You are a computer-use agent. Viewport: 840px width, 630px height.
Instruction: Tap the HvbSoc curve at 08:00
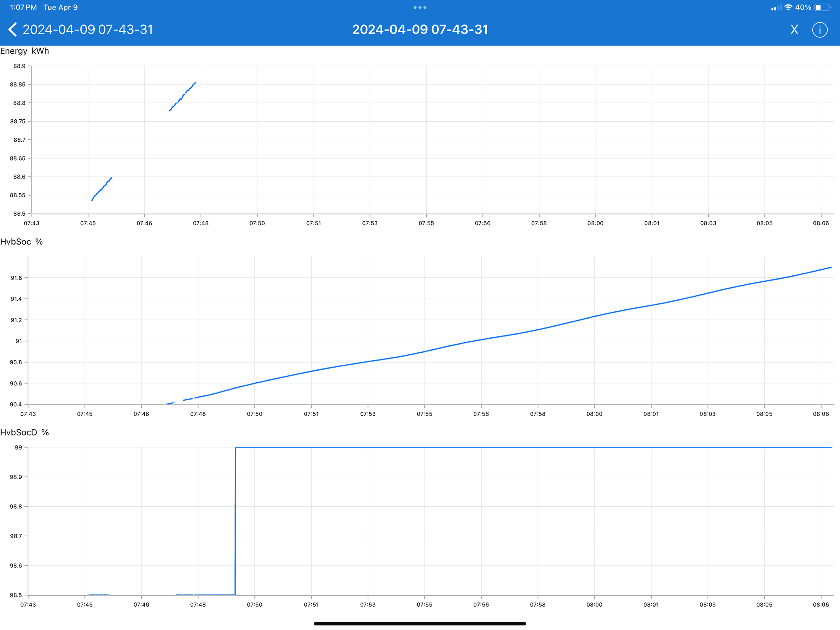pos(594,316)
